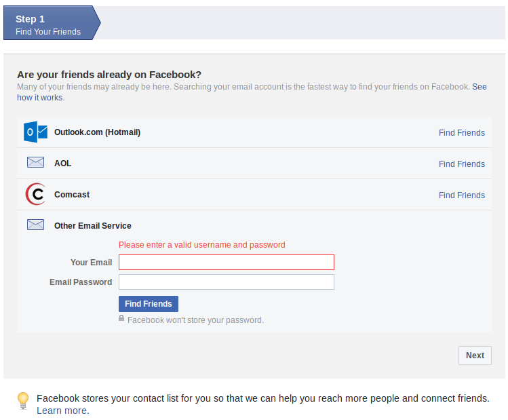Click the AOL envelope icon
This screenshot has width=508, height=420.
35,163
